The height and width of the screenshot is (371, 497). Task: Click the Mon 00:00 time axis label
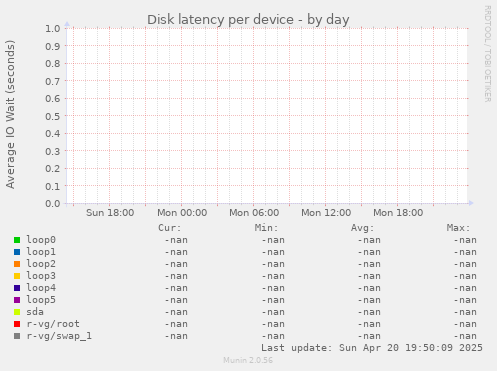(x=182, y=213)
